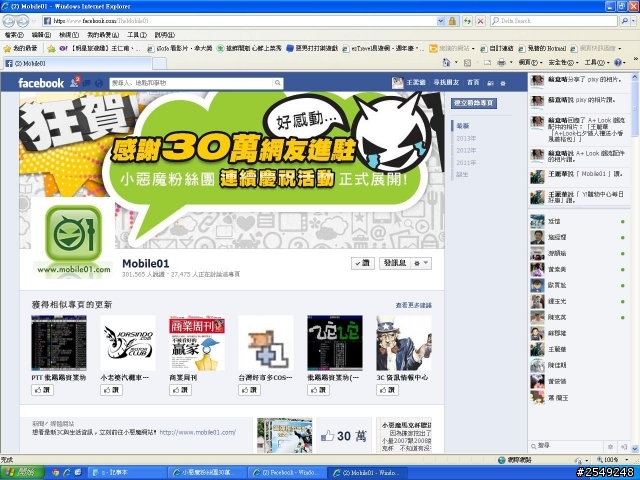Click the add-to-favorites star icon

click(x=51, y=49)
